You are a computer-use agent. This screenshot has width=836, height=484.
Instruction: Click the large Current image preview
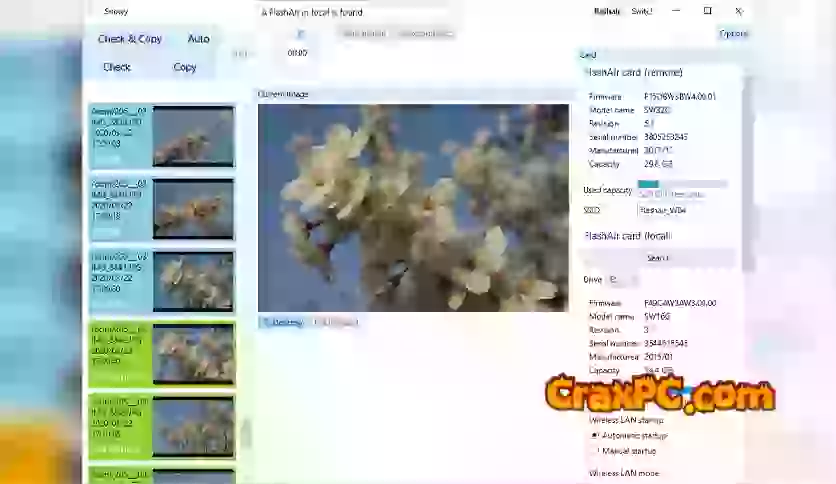click(x=413, y=208)
